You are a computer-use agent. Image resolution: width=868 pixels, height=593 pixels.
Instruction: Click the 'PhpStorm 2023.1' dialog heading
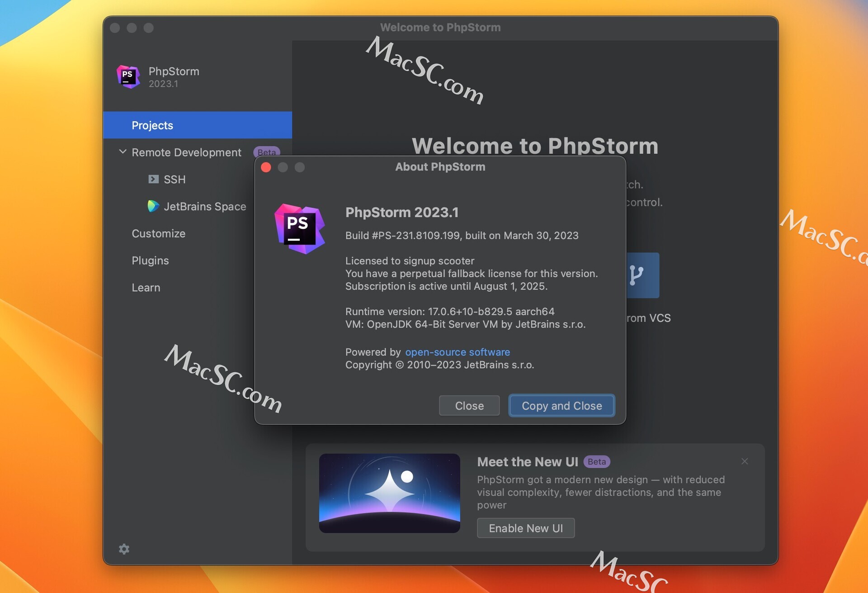click(x=402, y=212)
